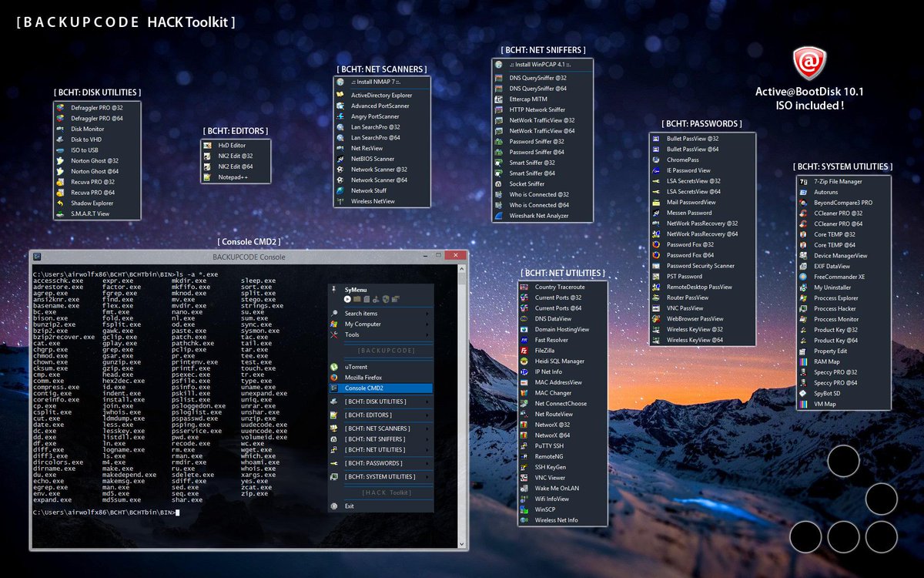The width and height of the screenshot is (924, 578).
Task: Click the Active@BootDisk red shield logo
Action: (809, 63)
